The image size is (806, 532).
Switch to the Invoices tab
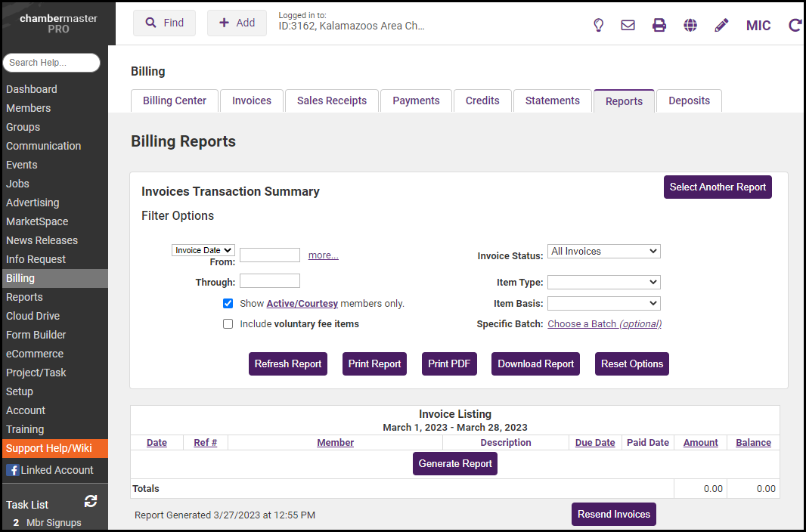coord(252,101)
